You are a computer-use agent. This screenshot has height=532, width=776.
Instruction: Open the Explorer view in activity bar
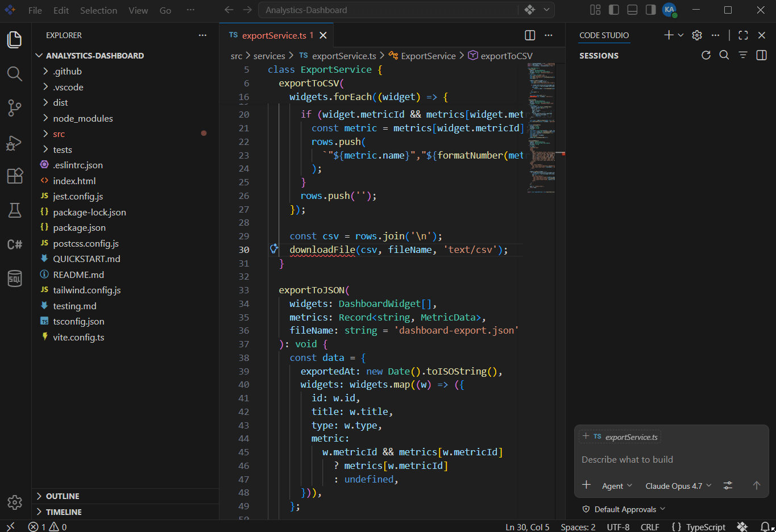(x=15, y=40)
